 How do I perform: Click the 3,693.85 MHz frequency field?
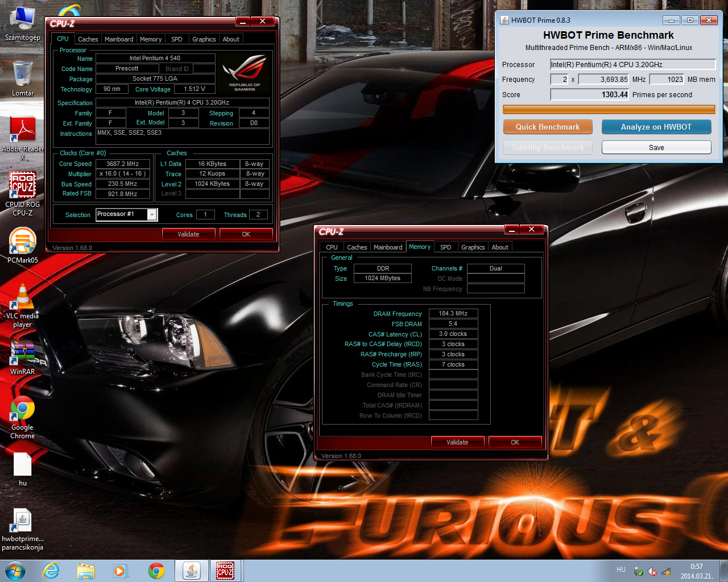point(604,79)
